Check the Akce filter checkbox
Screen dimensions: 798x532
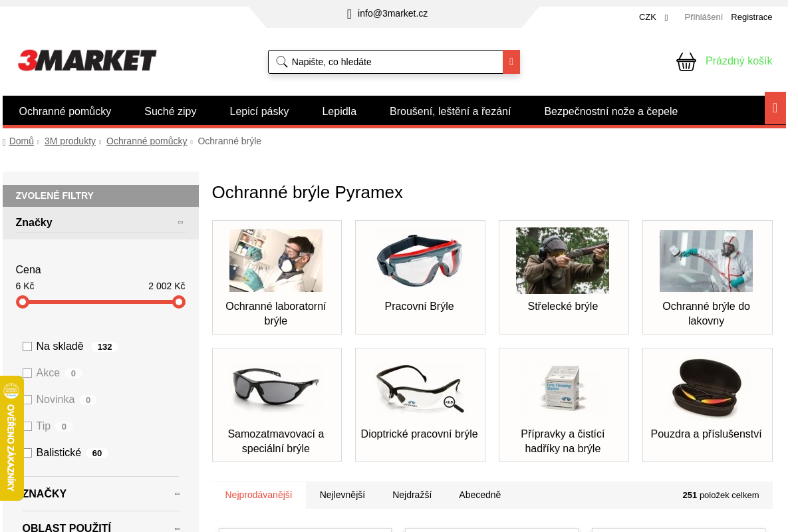27,373
